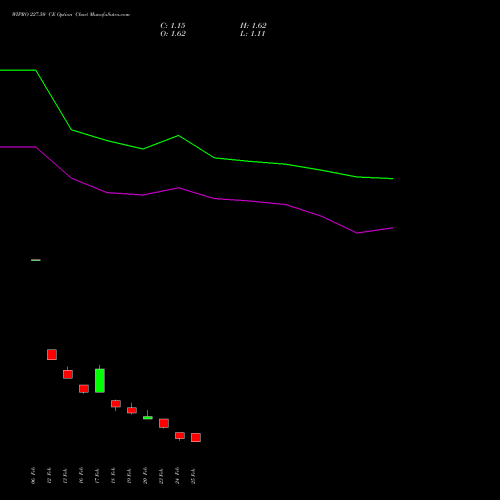Click the '19 Feb' date axis label
The width and height of the screenshot is (500, 500).
click(129, 476)
